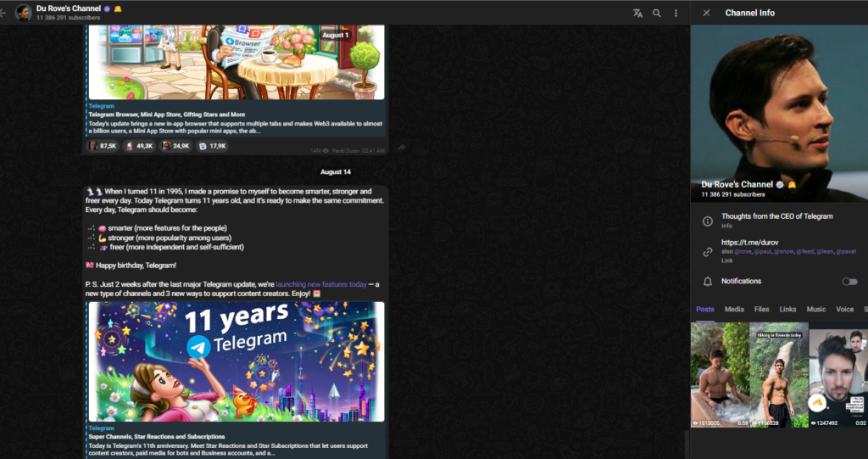Click the 'Telegram Browser, Mini App Store' preview title

(167, 115)
